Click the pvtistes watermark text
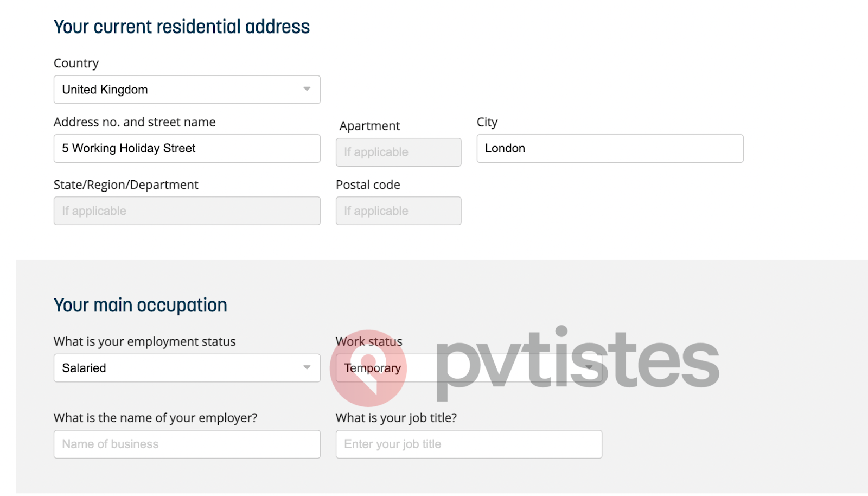The image size is (868, 496). pos(577,361)
